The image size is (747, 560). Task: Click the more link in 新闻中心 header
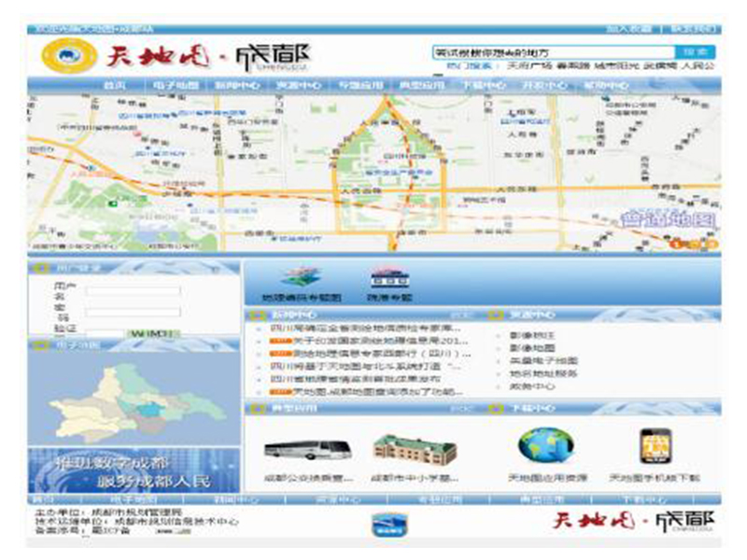click(459, 315)
